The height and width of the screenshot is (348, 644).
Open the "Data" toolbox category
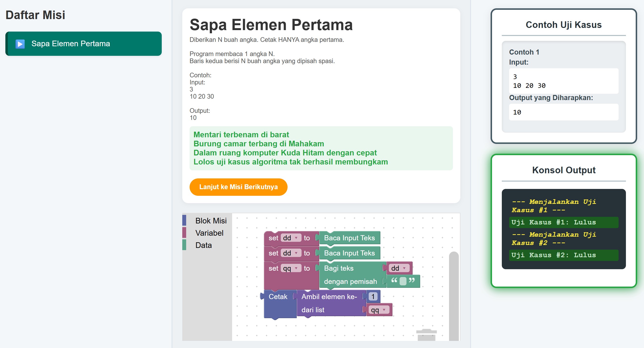(x=204, y=245)
